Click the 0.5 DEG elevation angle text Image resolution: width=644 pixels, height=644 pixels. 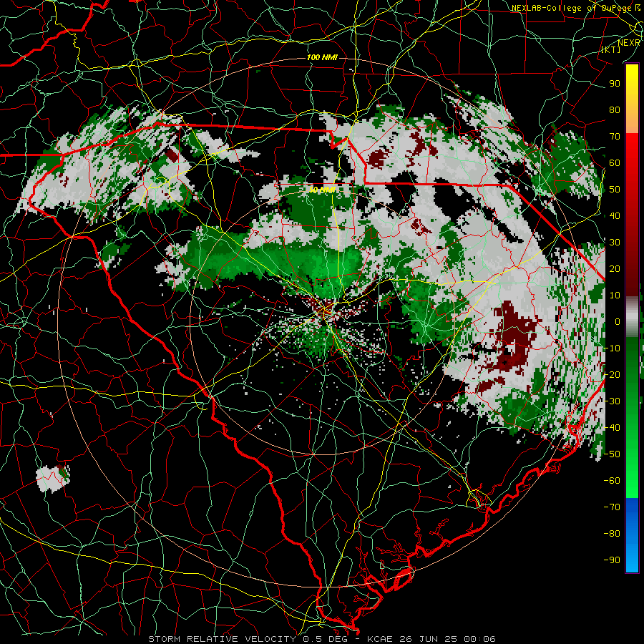326,639
